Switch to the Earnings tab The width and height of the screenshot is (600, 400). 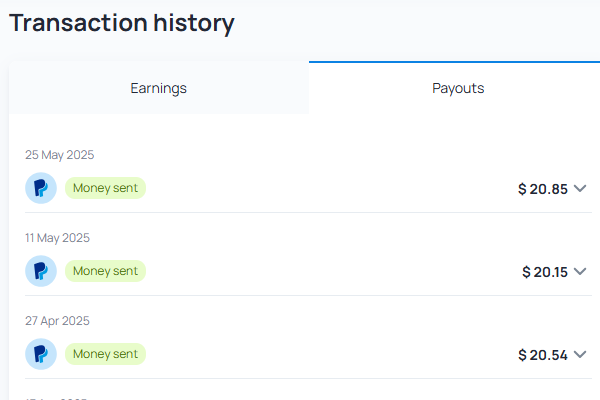click(158, 88)
